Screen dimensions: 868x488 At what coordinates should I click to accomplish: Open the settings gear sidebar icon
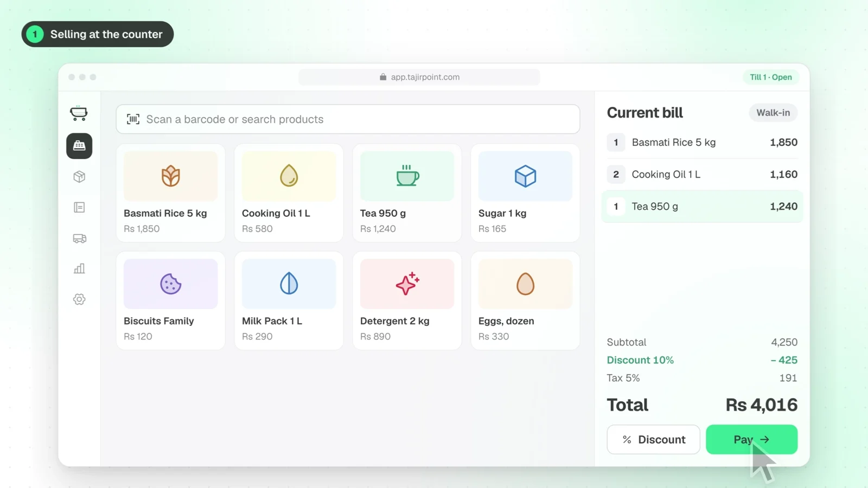click(x=79, y=299)
